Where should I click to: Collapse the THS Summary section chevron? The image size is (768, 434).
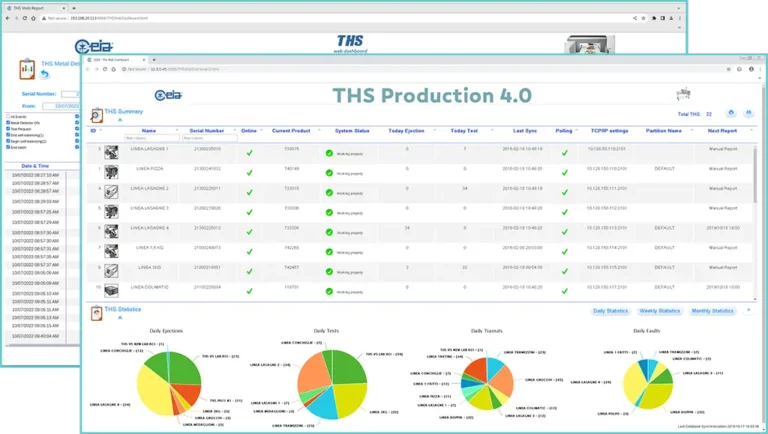coord(120,120)
